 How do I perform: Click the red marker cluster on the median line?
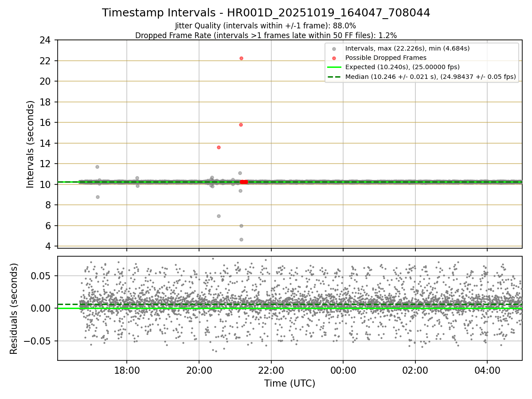pos(244,182)
